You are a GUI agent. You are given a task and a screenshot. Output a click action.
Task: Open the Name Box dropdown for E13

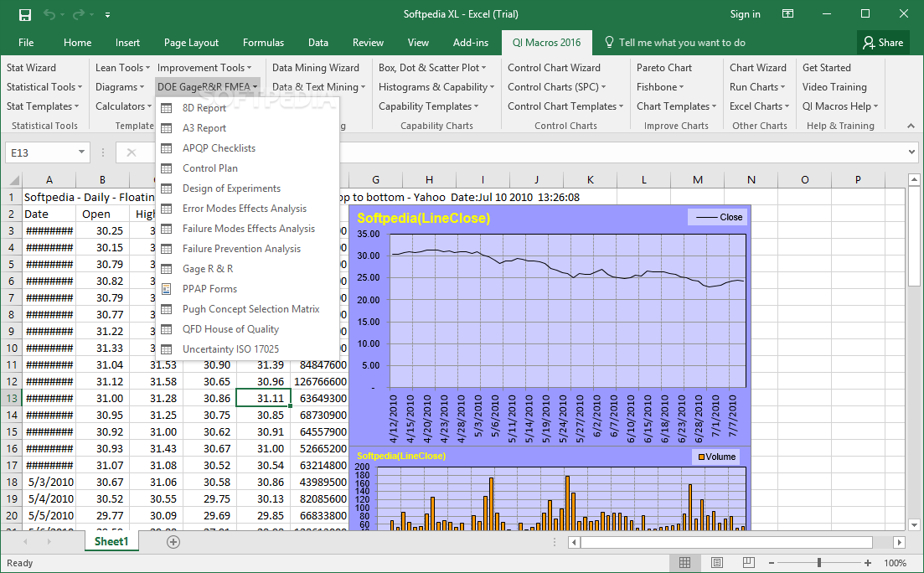point(81,152)
